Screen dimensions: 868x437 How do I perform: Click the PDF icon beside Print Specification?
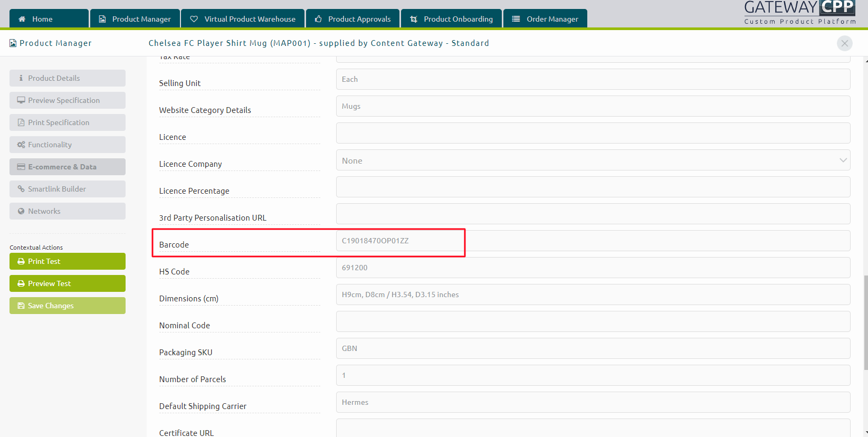(21, 122)
